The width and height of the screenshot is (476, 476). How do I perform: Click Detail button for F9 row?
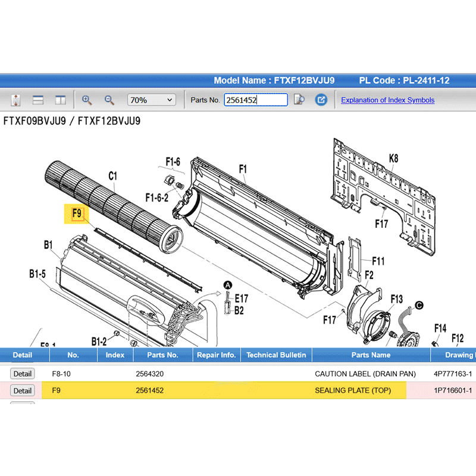[23, 390]
